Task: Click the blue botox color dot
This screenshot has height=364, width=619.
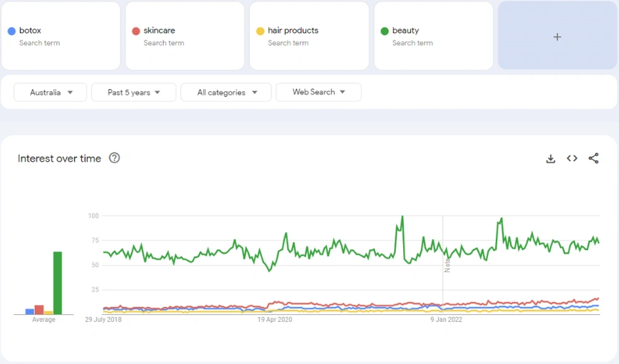Action: click(11, 31)
